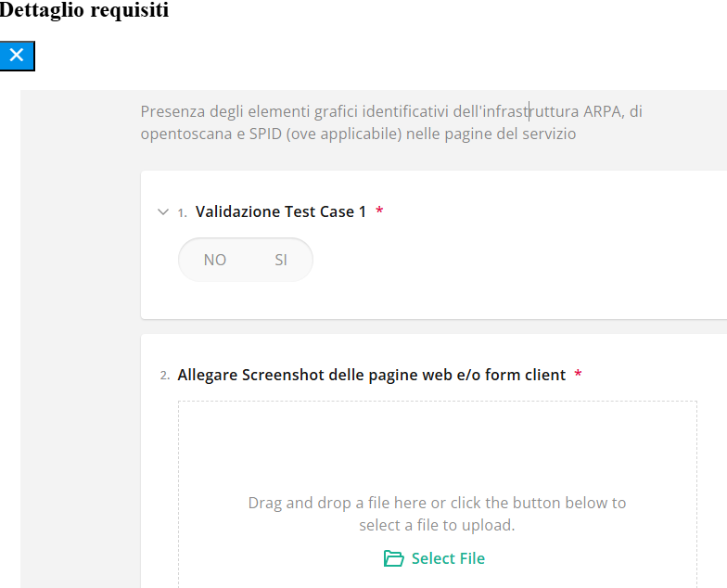This screenshot has width=727, height=588.
Task: Select SI for Validazione Test Case 1
Action: (281, 260)
